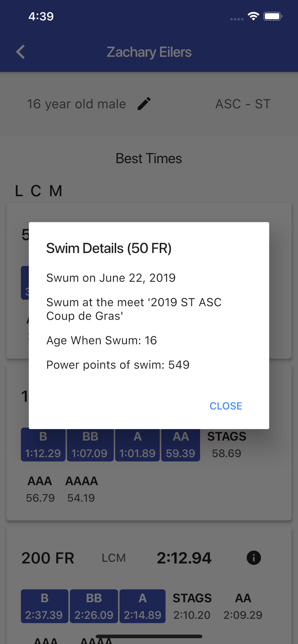Tap the pencil edit icon beside age
Screen dimensions: 298x644
tap(144, 104)
